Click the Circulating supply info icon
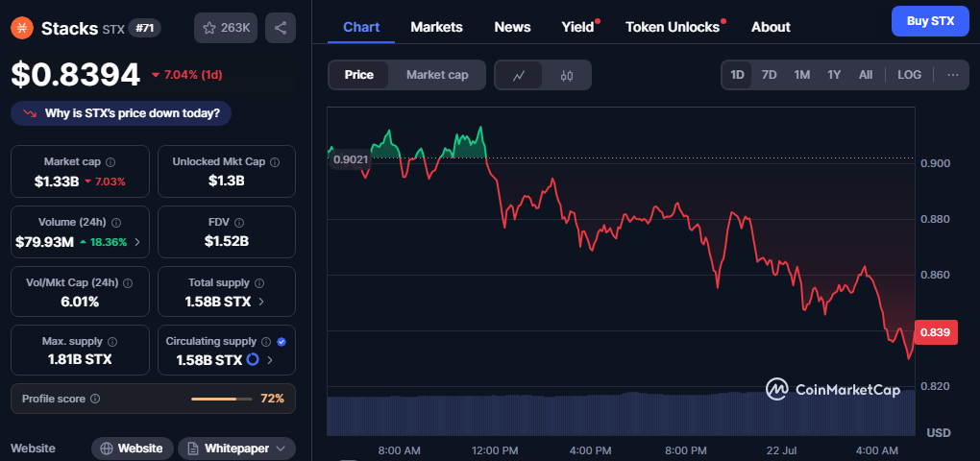 [266, 342]
